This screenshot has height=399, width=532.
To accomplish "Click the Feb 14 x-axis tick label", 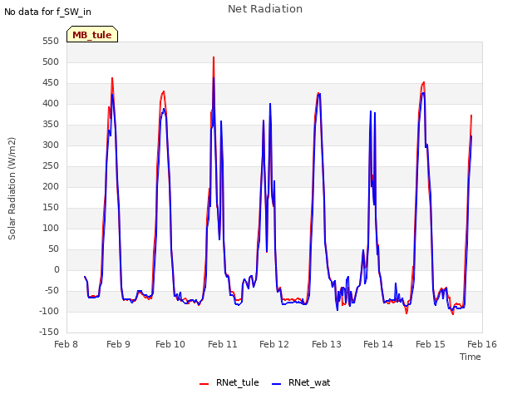I will coord(378,344).
